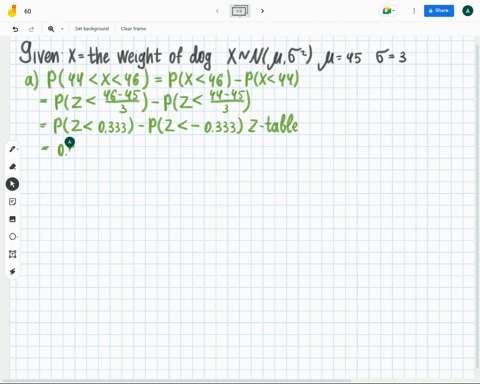Click the collaborator cursor badge on canvas

click(70, 142)
